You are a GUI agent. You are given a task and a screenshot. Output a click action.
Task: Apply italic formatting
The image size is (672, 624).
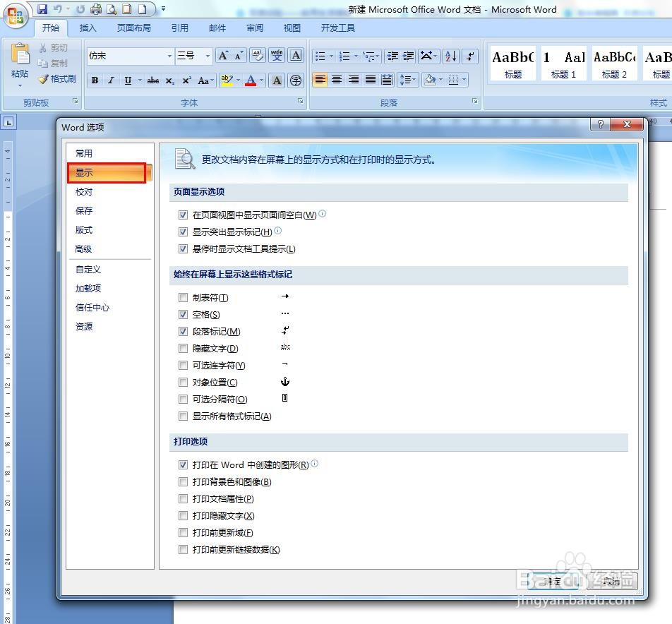coord(111,80)
